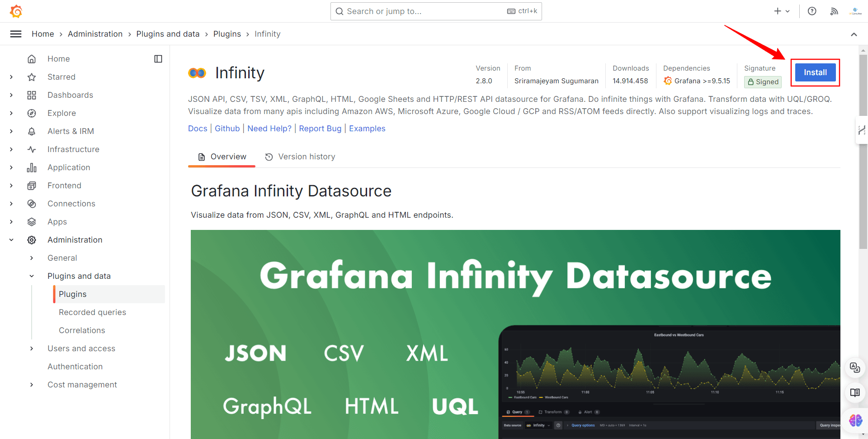The height and width of the screenshot is (439, 868).
Task: Click the downloads count 14.914.458
Action: click(630, 81)
